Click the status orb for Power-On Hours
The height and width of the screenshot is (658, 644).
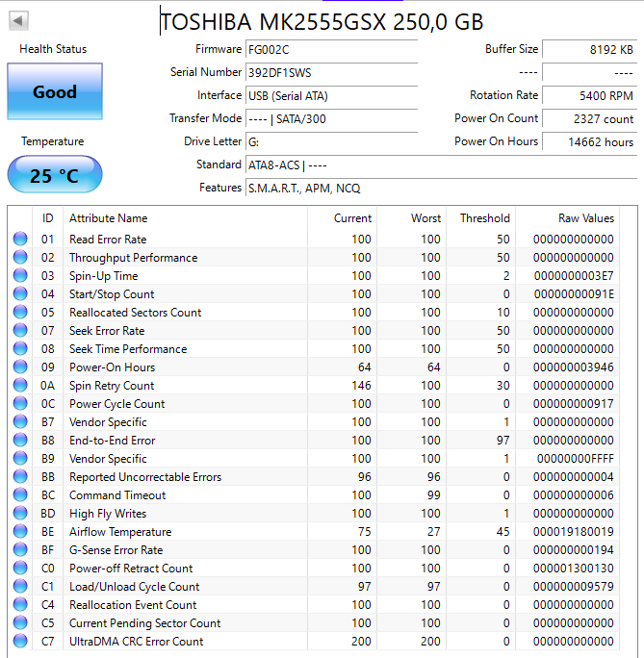pyautogui.click(x=20, y=367)
